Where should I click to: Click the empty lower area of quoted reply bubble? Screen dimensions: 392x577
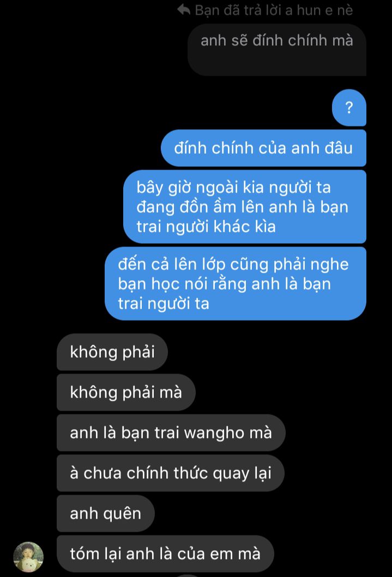(277, 63)
